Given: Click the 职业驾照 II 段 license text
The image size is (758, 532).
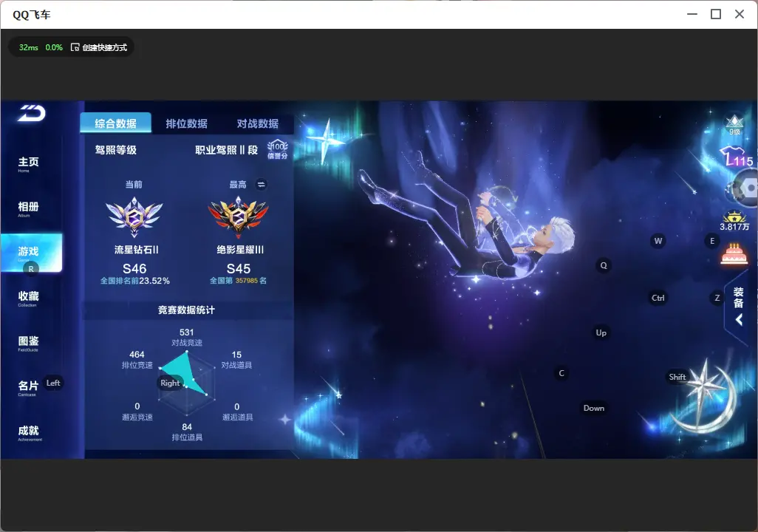Looking at the screenshot, I should click(226, 150).
